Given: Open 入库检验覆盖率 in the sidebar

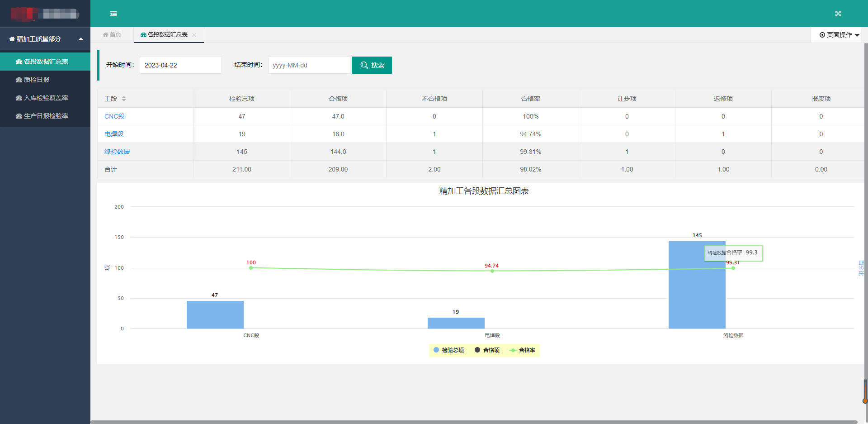Looking at the screenshot, I should 45,98.
